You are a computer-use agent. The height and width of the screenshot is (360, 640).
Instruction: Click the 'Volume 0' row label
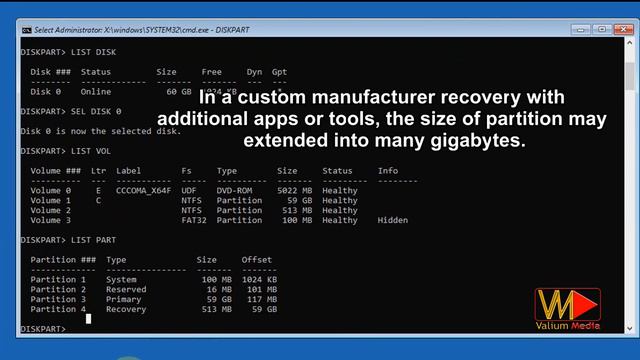[x=51, y=191]
